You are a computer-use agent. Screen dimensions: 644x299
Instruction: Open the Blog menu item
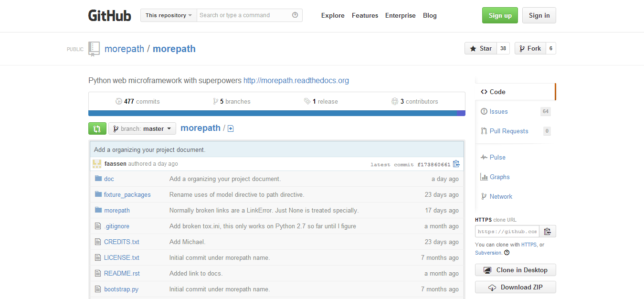coord(430,15)
